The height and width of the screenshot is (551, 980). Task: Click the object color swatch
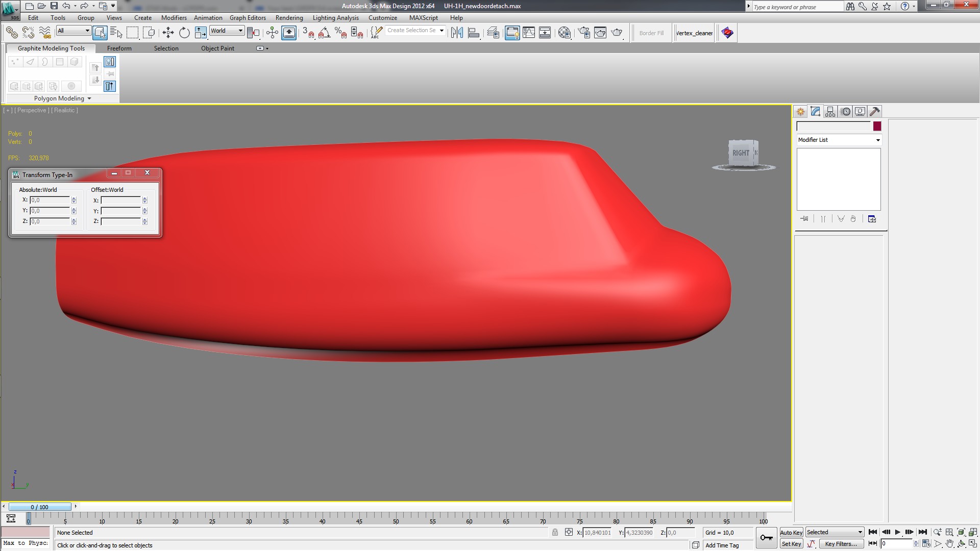[877, 126]
